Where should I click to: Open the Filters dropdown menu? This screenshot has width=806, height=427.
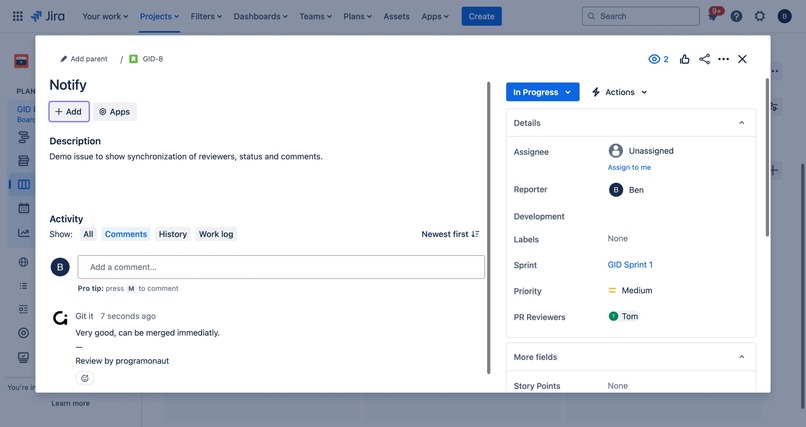click(206, 16)
